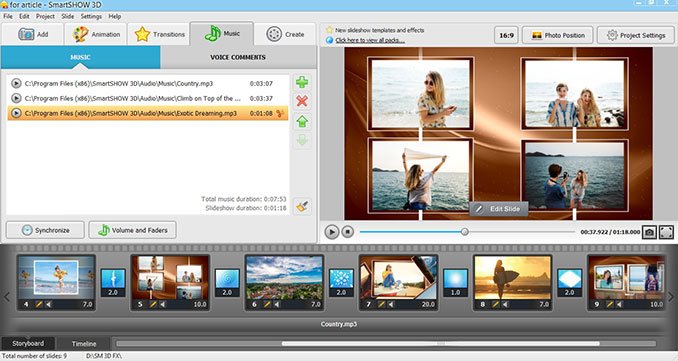Move selected track up with green arrow
Viewport: 678px width, 361px height.
pos(302,121)
